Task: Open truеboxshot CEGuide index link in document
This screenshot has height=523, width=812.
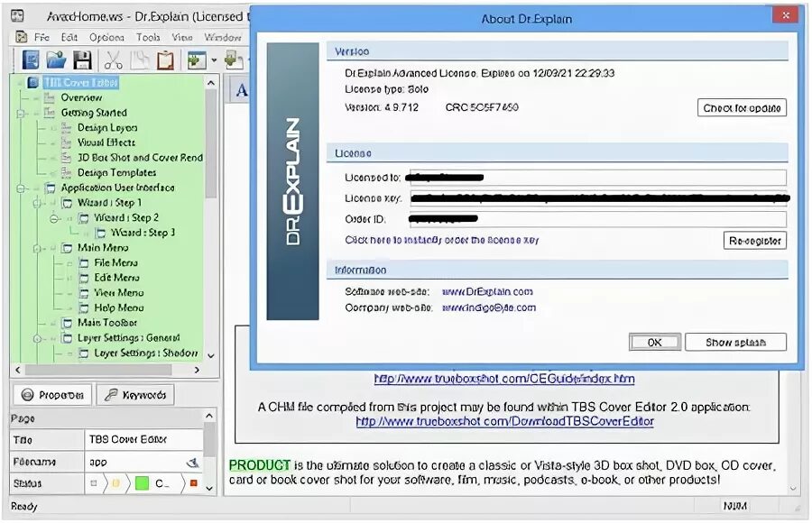Action: point(504,379)
